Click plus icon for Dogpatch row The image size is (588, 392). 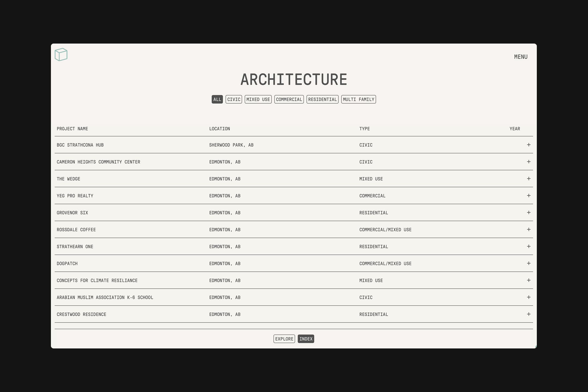point(529,263)
